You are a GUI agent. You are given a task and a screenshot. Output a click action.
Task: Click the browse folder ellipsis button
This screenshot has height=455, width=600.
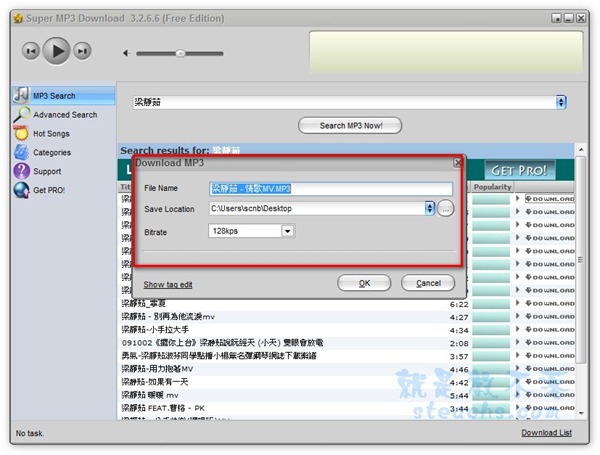pyautogui.click(x=445, y=209)
